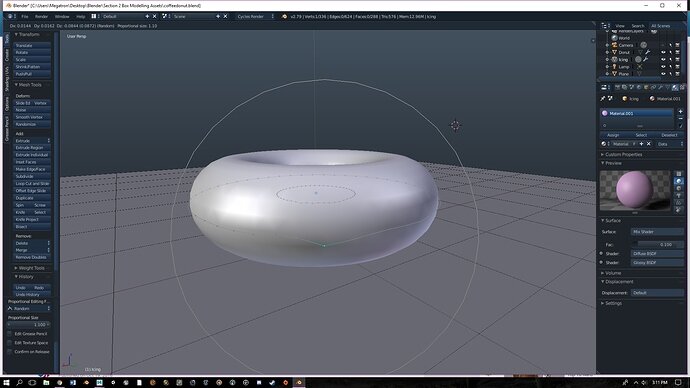Image resolution: width=690 pixels, height=388 pixels.
Task: Enable Edit Texture Space checkbox
Action: pos(10,343)
